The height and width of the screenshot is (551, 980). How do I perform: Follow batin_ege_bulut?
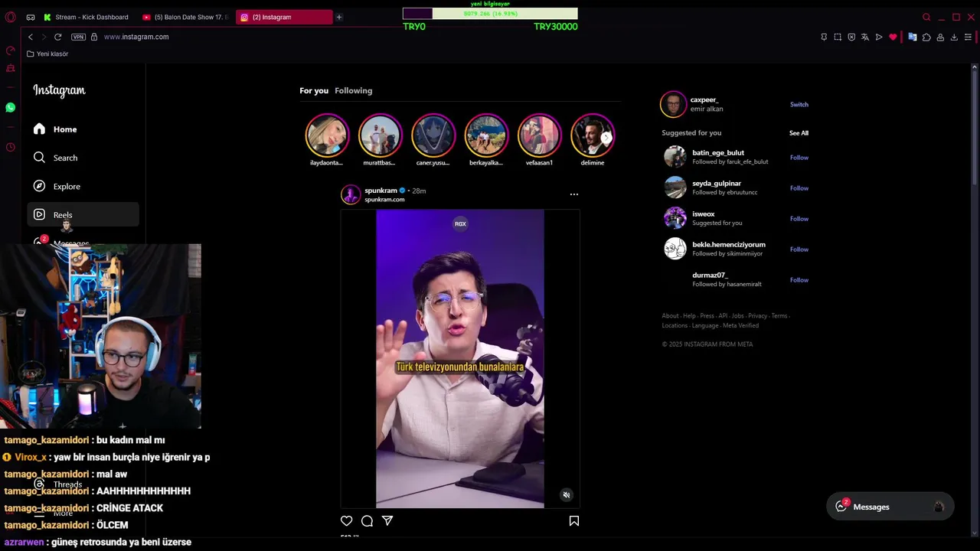coord(799,158)
